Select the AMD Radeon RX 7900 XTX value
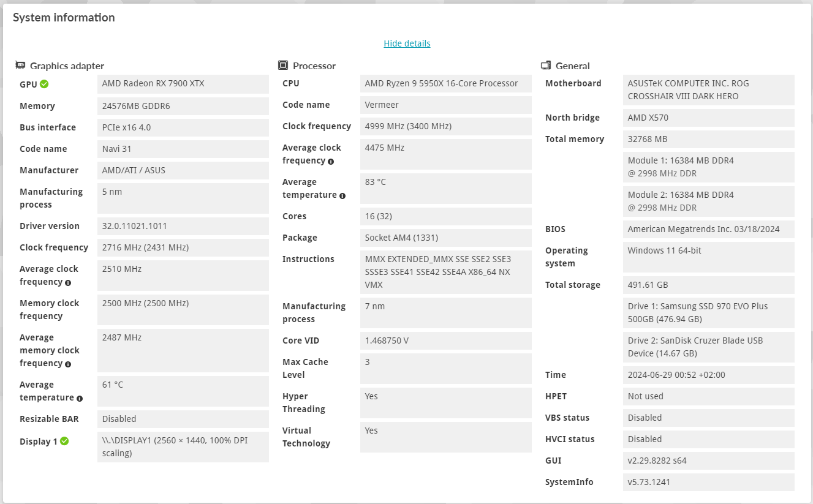813x504 pixels. pos(183,84)
